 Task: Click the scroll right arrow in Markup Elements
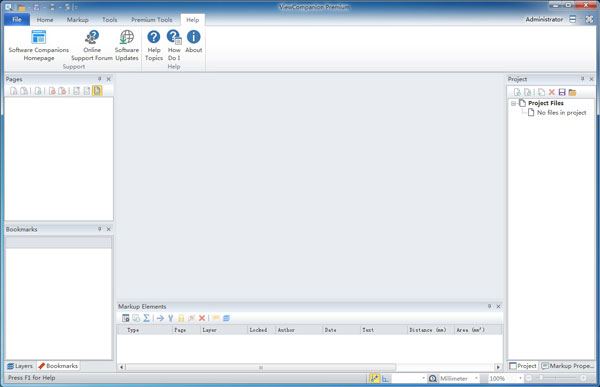click(x=498, y=367)
